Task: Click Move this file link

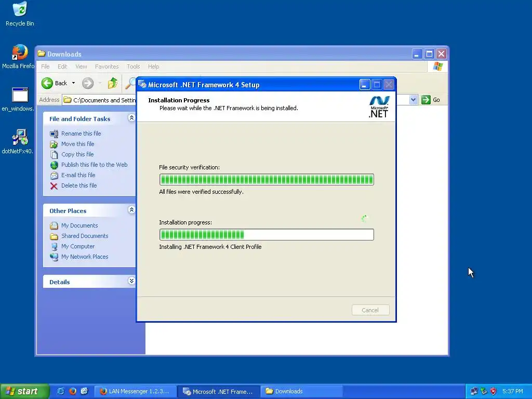Action: [x=78, y=144]
